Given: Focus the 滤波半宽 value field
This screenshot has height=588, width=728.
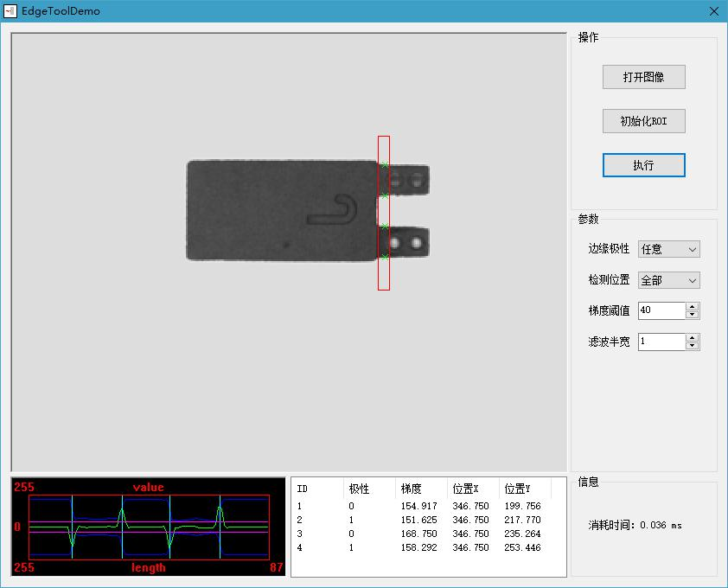Looking at the screenshot, I should tap(661, 342).
